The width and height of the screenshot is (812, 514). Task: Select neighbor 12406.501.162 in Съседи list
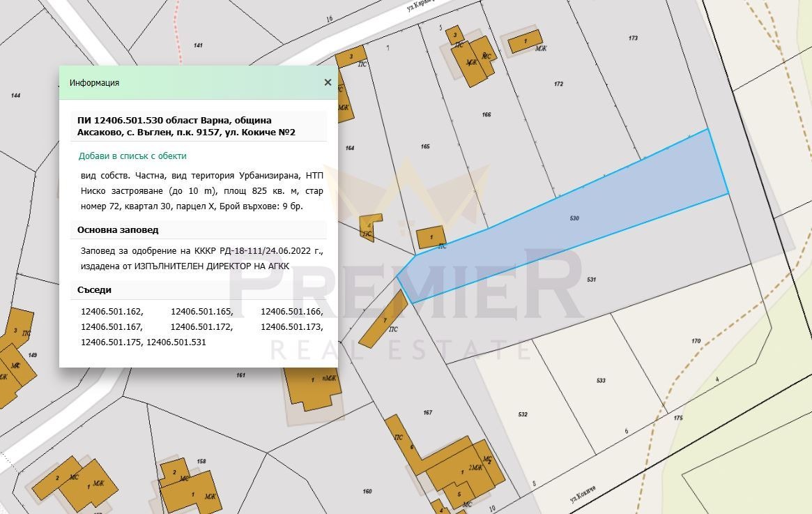[112, 312]
